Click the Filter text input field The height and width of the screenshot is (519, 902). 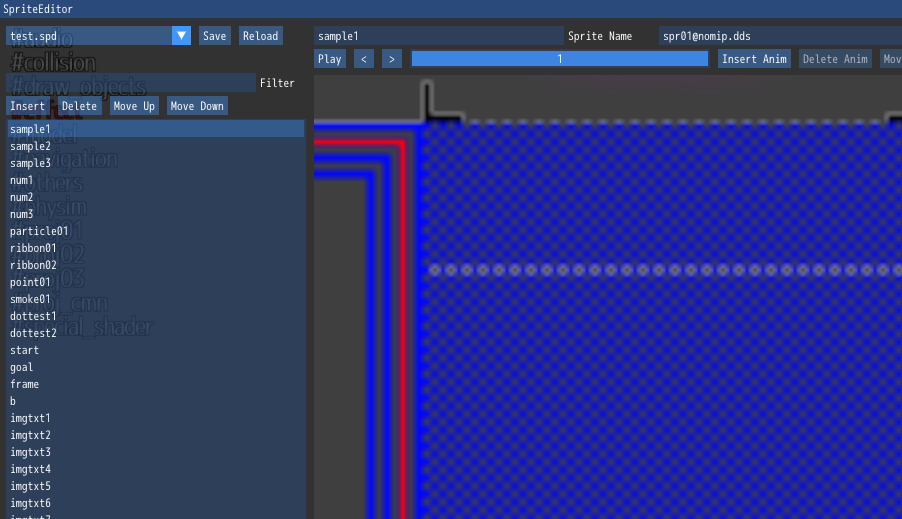coord(131,83)
